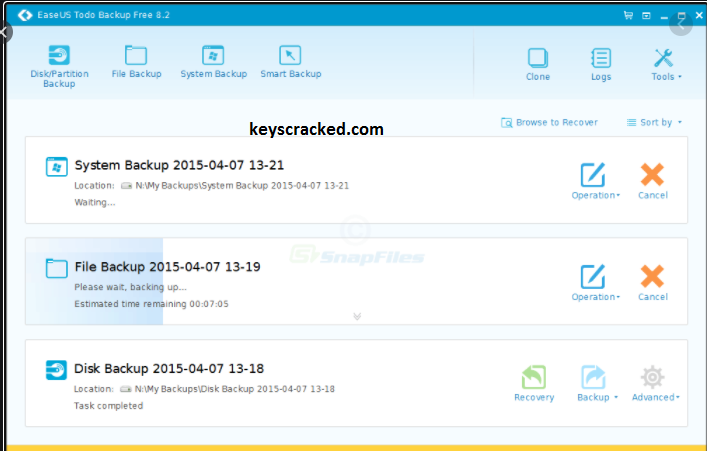Start a File Backup

136,62
